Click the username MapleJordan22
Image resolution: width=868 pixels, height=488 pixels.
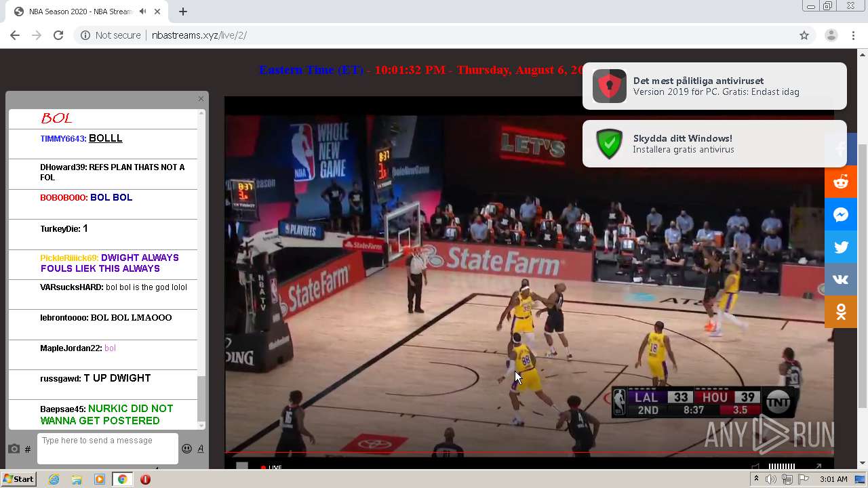click(71, 348)
